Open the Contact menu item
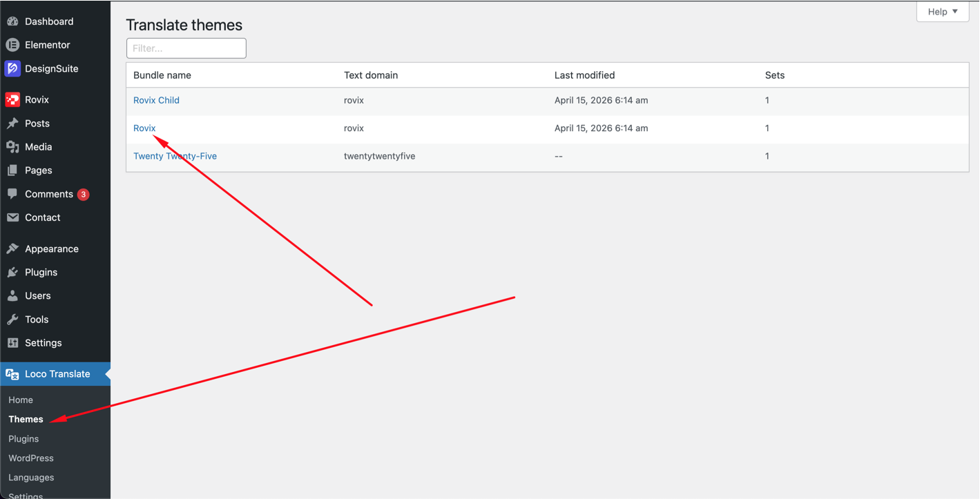This screenshot has height=499, width=980. point(43,217)
